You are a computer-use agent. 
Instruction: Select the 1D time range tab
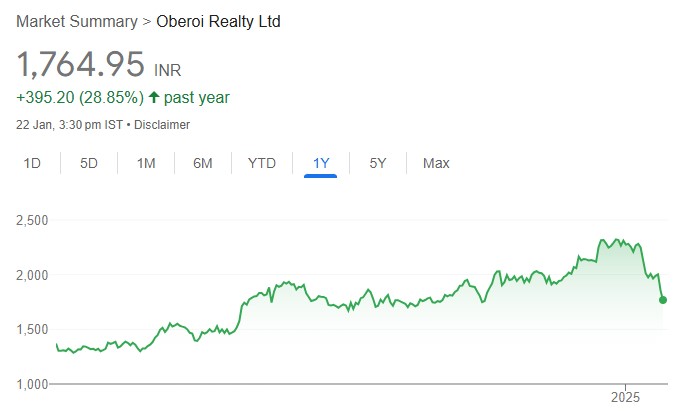[x=32, y=163]
